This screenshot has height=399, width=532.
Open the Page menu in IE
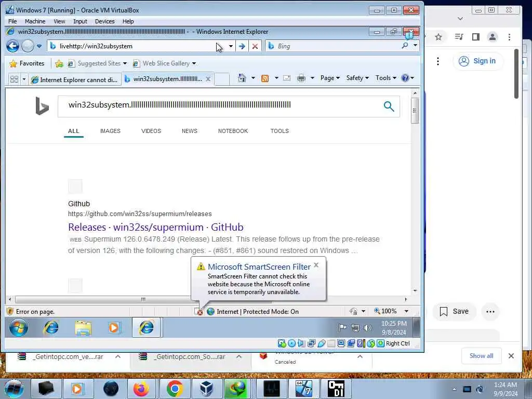click(330, 78)
